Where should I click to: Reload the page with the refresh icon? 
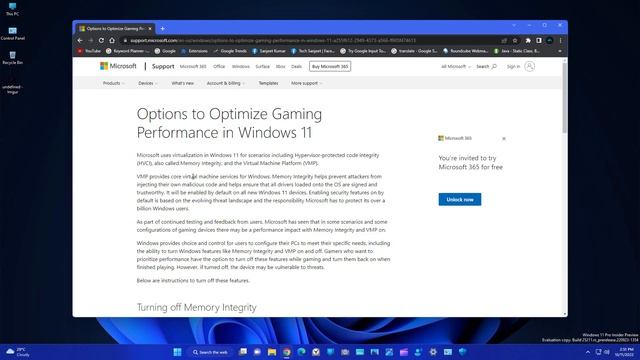[101, 40]
